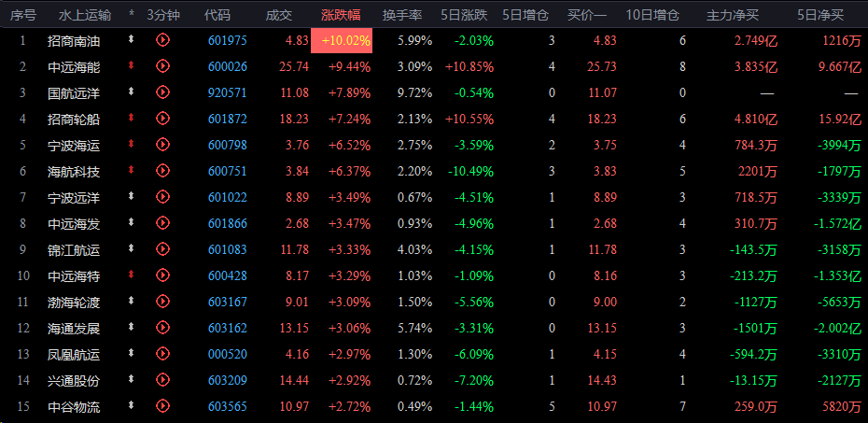This screenshot has width=868, height=423.
Task: Click the 3-minute play icon for 招商南油
Action: click(x=163, y=40)
